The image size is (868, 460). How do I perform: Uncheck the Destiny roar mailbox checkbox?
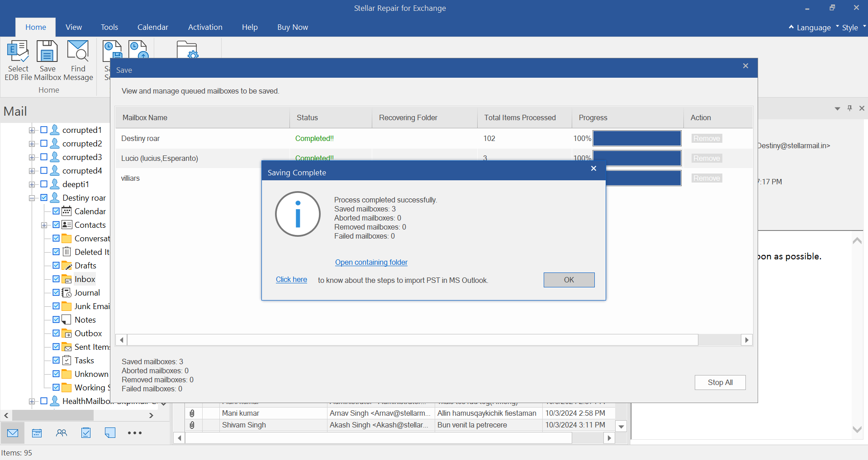coord(44,197)
